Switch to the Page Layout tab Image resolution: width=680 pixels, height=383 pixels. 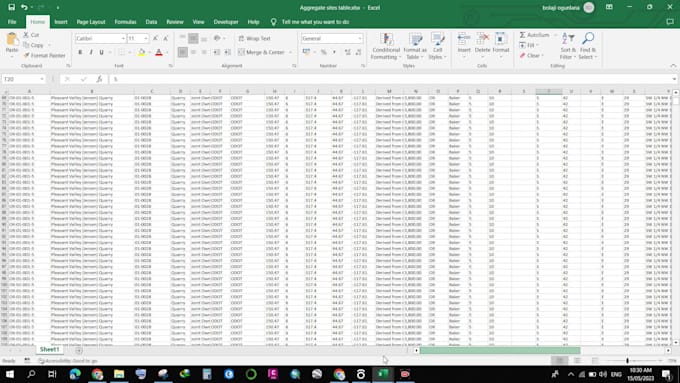point(91,22)
